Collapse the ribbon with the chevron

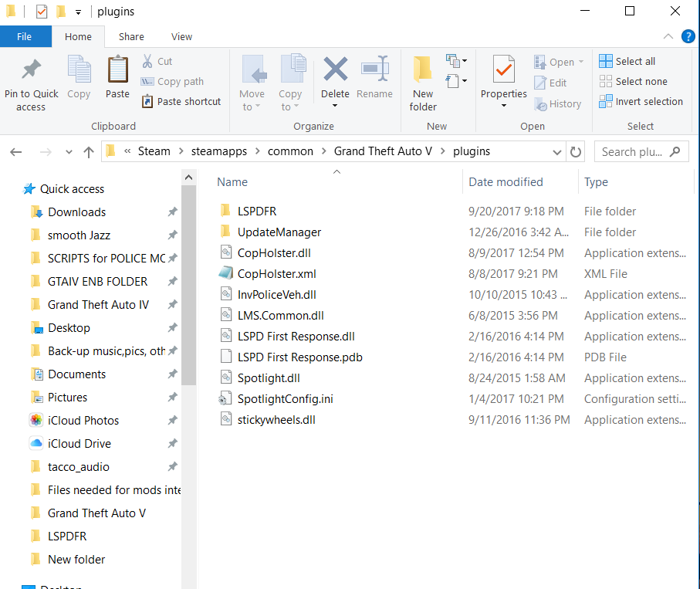(668, 36)
